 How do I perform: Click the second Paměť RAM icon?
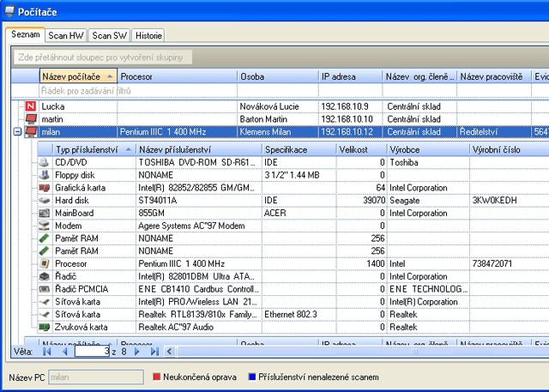coord(44,251)
